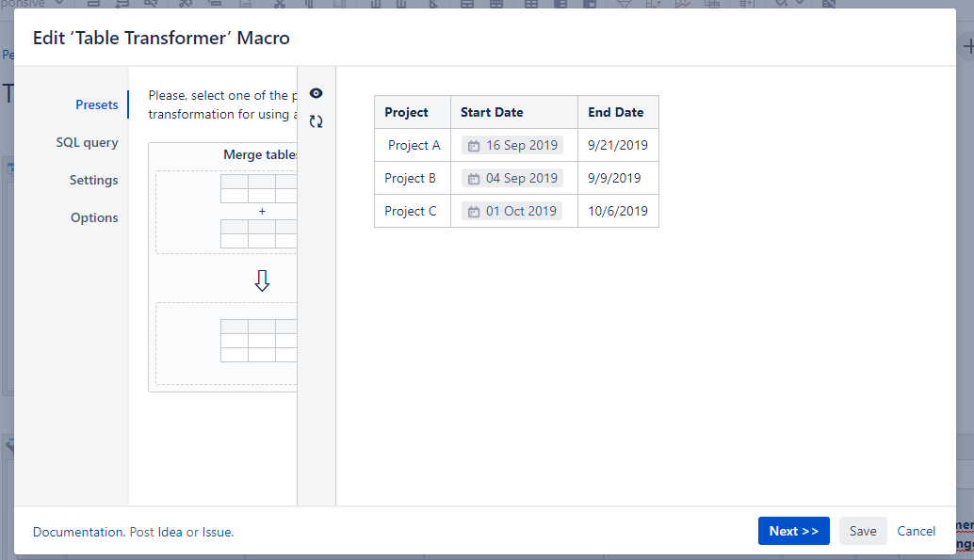Save the Table Transformer macro
Viewport: 974px width, 560px height.
(863, 531)
